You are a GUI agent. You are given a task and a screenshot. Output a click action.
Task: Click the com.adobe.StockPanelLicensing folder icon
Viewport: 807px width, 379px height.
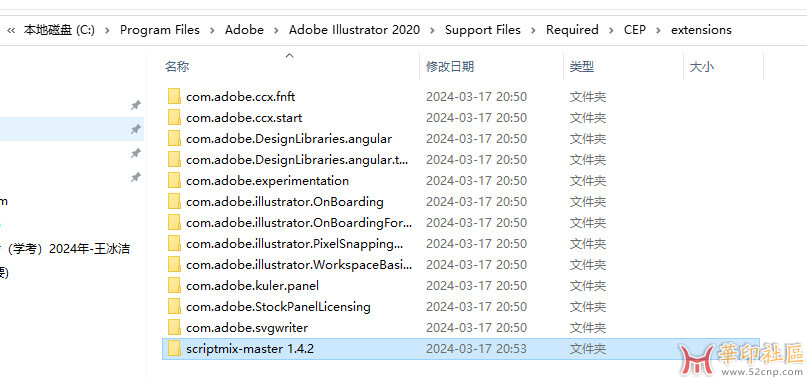(x=174, y=307)
